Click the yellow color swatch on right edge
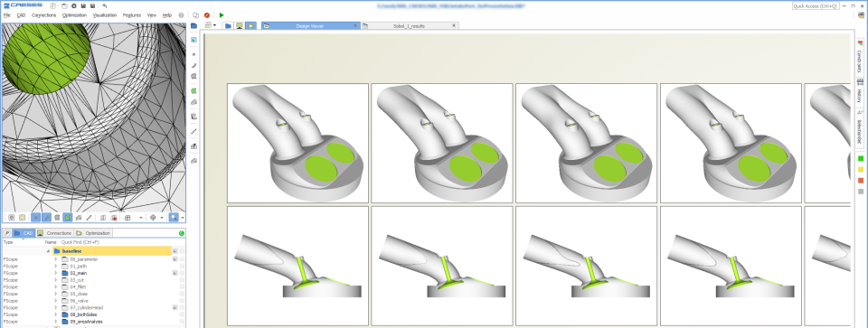Image resolution: width=868 pixels, height=328 pixels. (x=860, y=170)
